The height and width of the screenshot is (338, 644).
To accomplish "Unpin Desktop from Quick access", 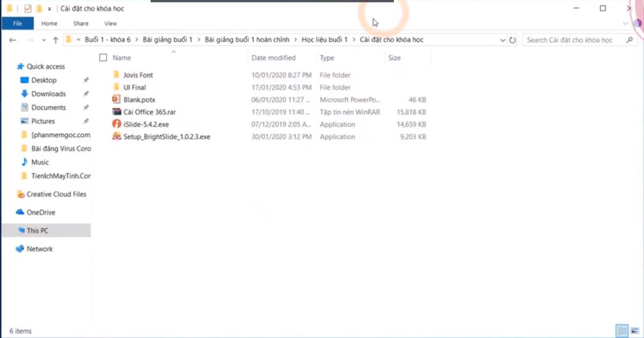I will 85,80.
